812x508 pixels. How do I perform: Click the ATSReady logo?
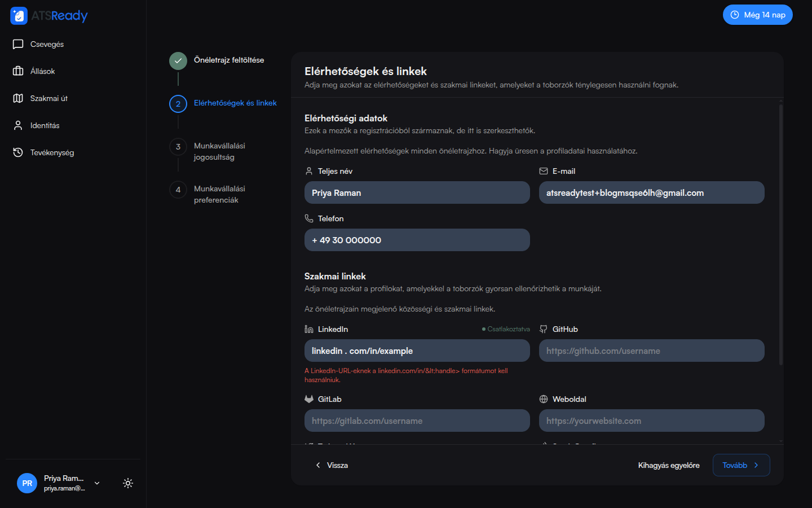(x=49, y=16)
